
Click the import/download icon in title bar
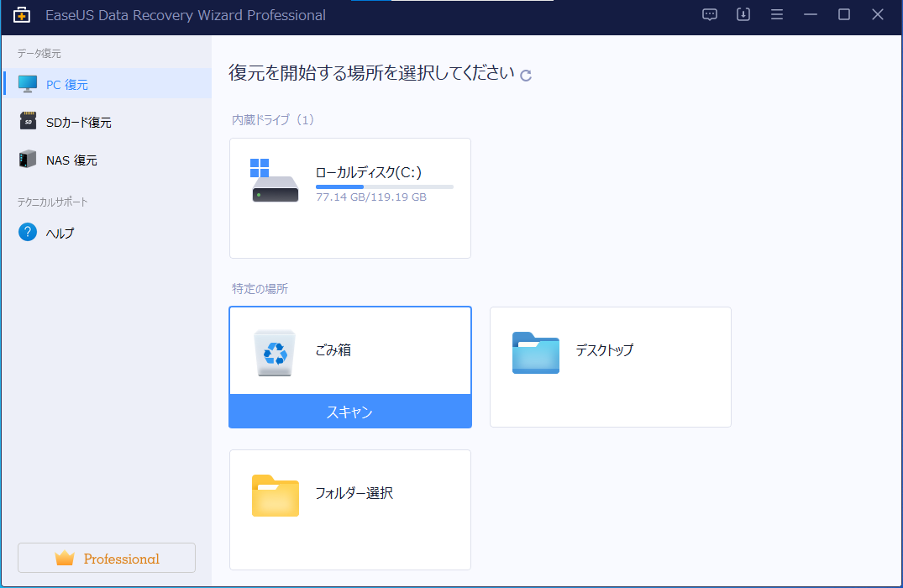(743, 14)
